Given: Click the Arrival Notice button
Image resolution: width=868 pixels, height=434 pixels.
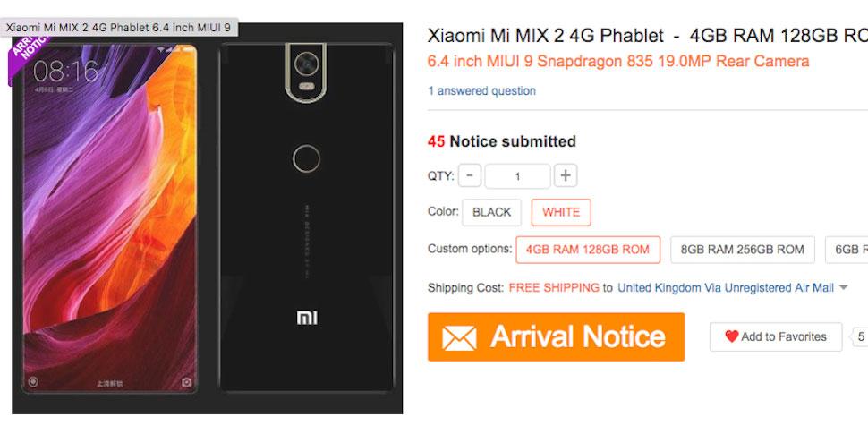Looking at the screenshot, I should coord(556,337).
